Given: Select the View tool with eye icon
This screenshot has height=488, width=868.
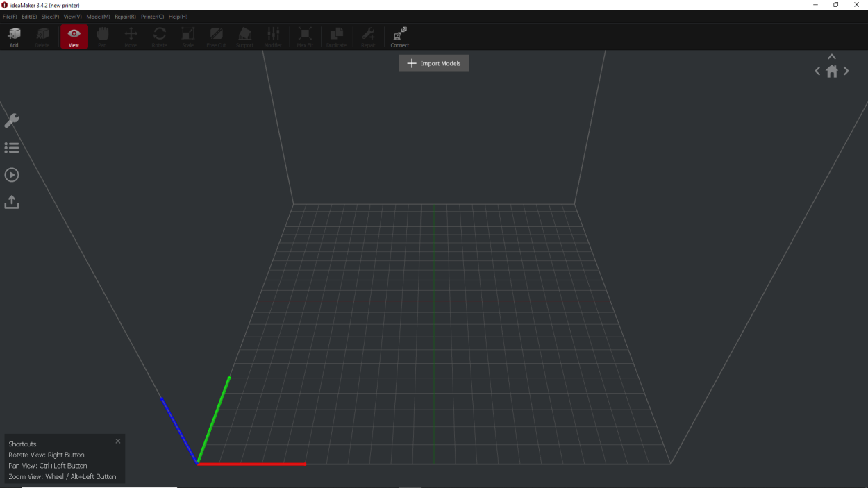Looking at the screenshot, I should pyautogui.click(x=74, y=37).
